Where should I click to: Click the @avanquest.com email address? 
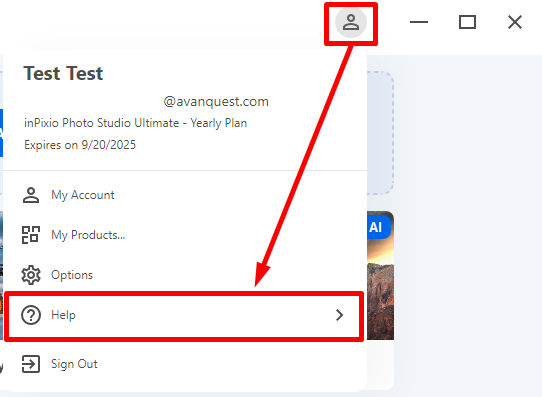click(216, 102)
